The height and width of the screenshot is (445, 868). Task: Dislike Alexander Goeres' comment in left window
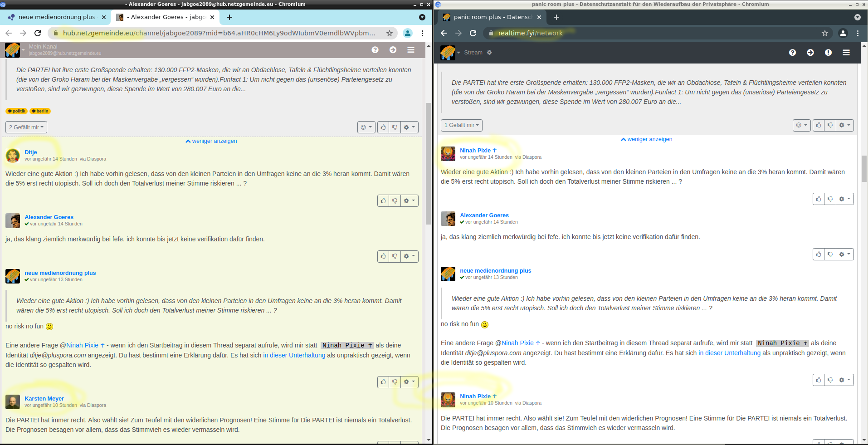pos(395,257)
